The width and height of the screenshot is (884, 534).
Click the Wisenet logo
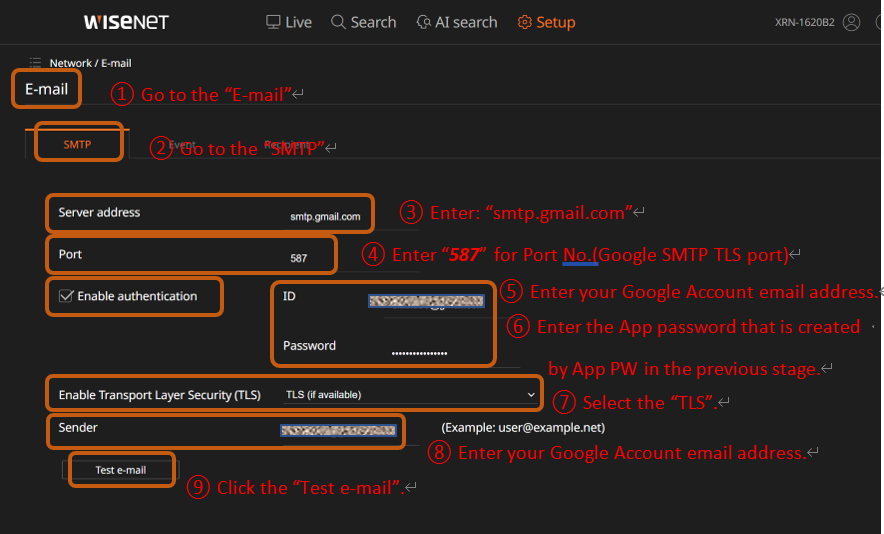[126, 22]
